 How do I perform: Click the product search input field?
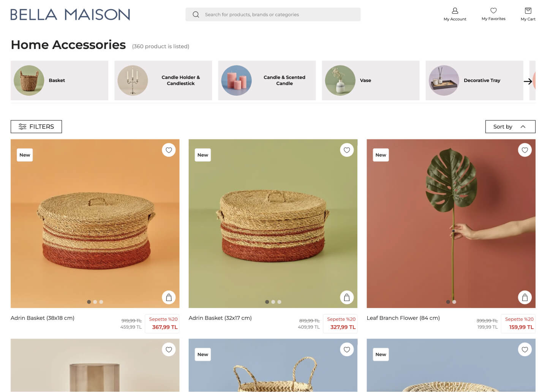[273, 14]
